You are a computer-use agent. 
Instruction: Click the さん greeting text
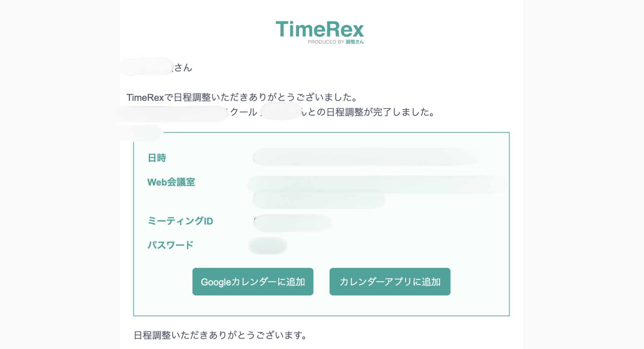[x=183, y=68]
